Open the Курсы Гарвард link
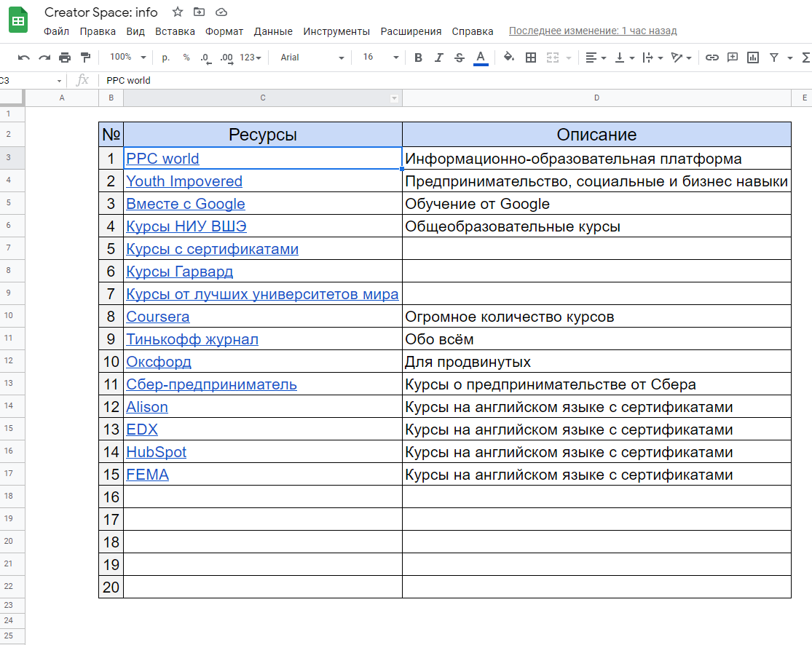812x645 pixels. [x=180, y=272]
